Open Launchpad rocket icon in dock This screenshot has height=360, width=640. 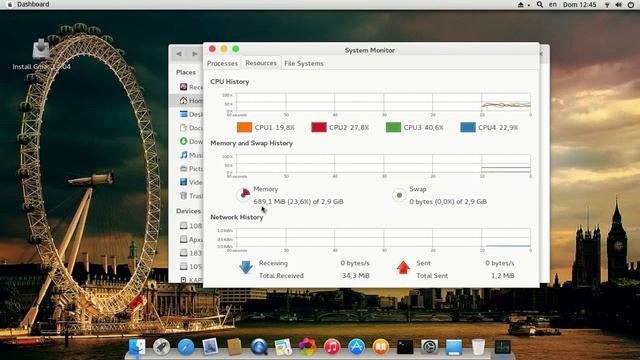tap(162, 347)
